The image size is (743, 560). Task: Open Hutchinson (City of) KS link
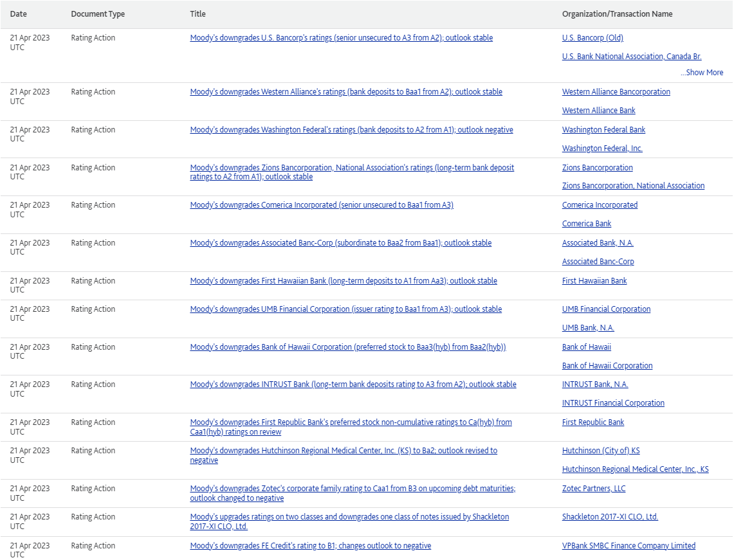tap(601, 451)
